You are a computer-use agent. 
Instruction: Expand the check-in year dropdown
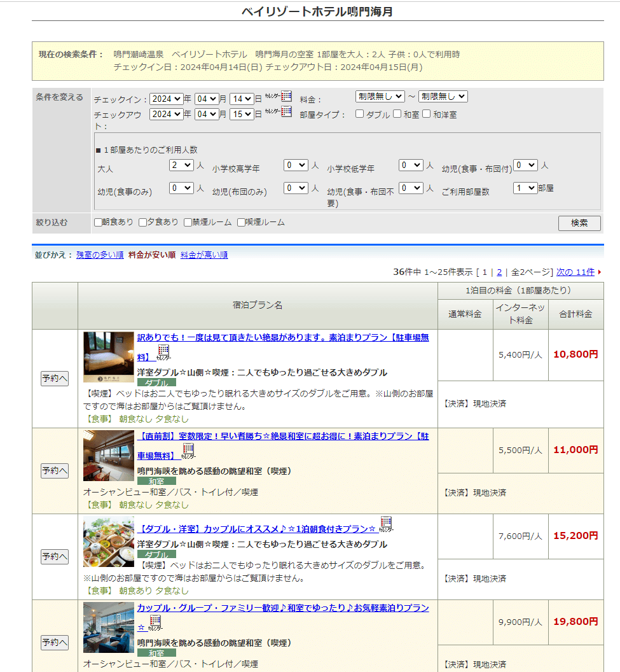(166, 99)
